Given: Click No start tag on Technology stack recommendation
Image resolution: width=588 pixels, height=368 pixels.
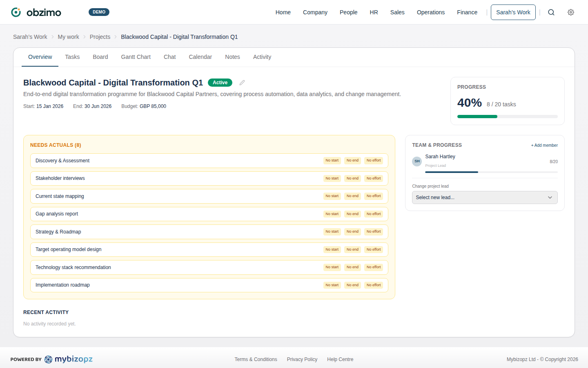Looking at the screenshot, I should (x=332, y=267).
